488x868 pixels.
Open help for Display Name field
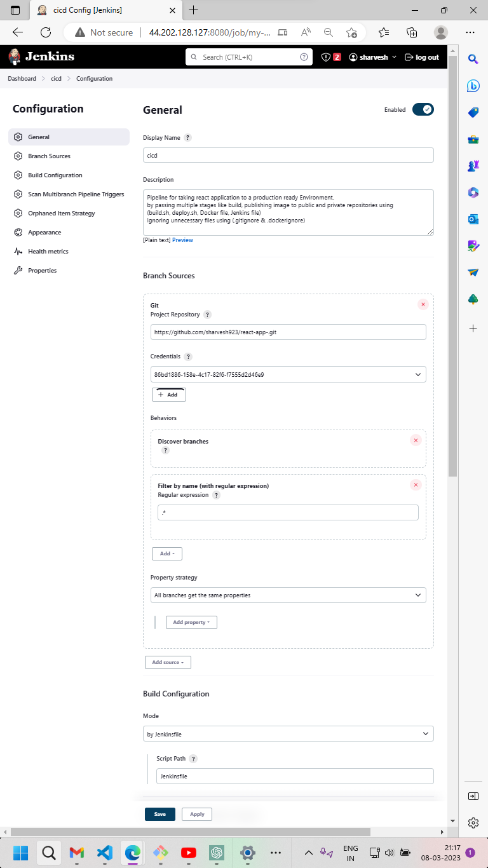[188, 137]
